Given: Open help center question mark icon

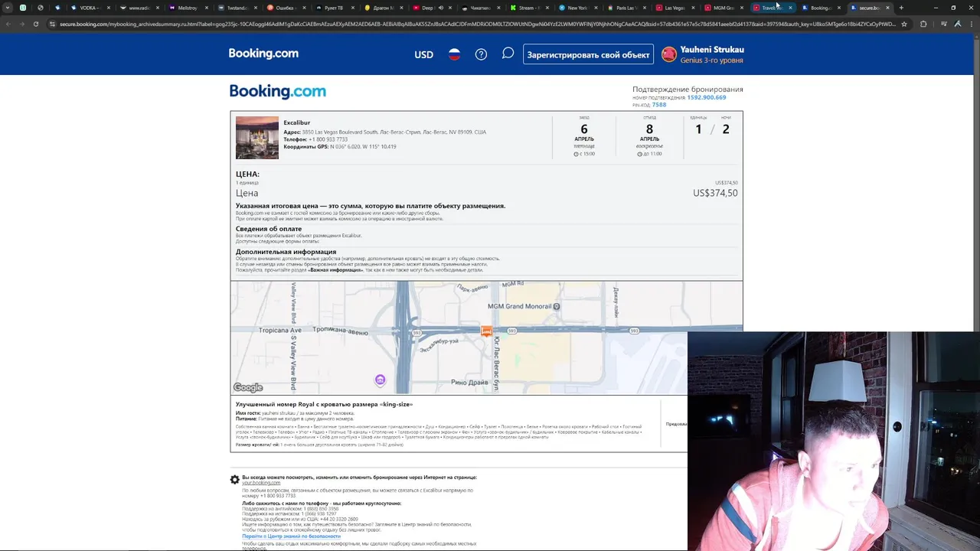Looking at the screenshot, I should tap(481, 54).
